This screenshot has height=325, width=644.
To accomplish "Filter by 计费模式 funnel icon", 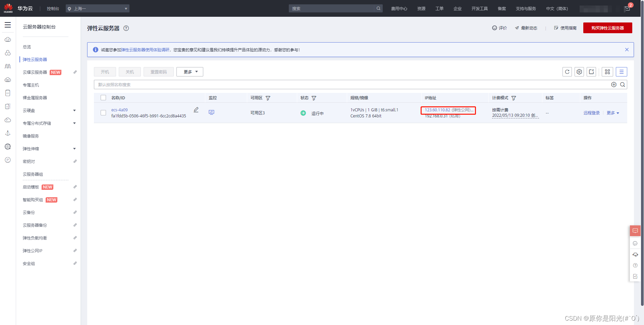I will point(514,98).
